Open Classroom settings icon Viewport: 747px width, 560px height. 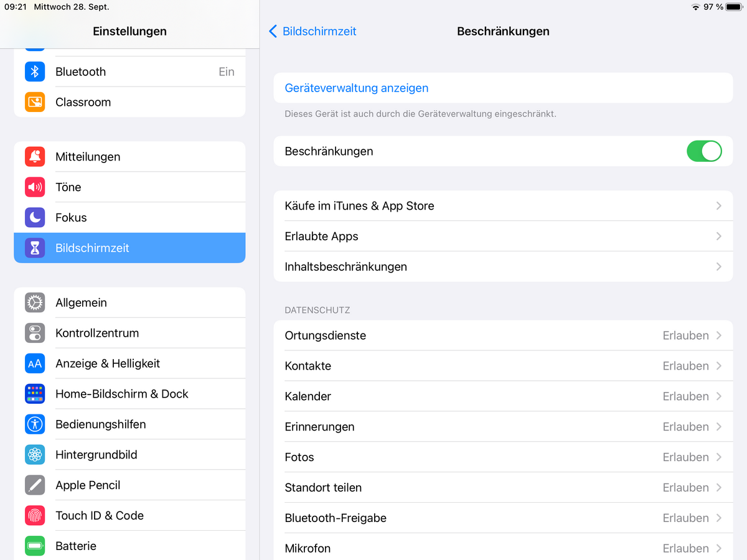pos(35,102)
